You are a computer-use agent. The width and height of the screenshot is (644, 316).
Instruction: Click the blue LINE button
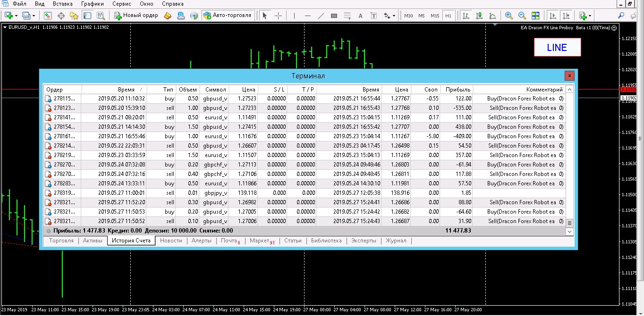pos(557,47)
